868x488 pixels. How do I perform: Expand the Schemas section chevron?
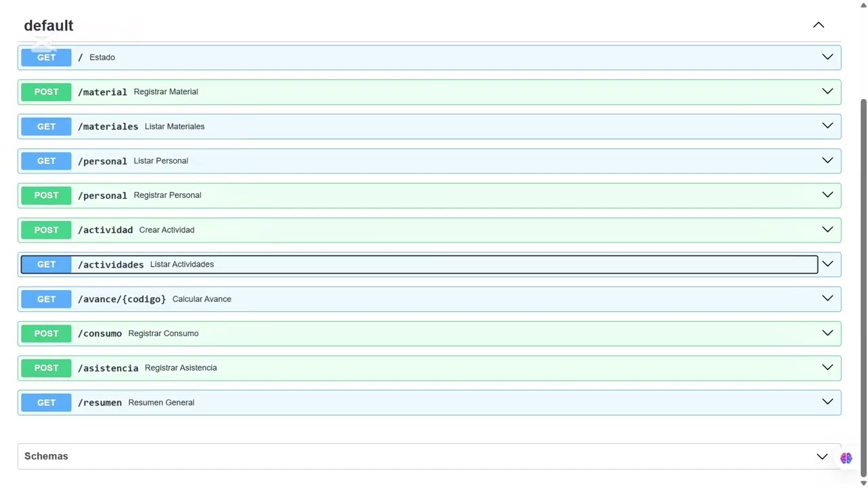[822, 456]
